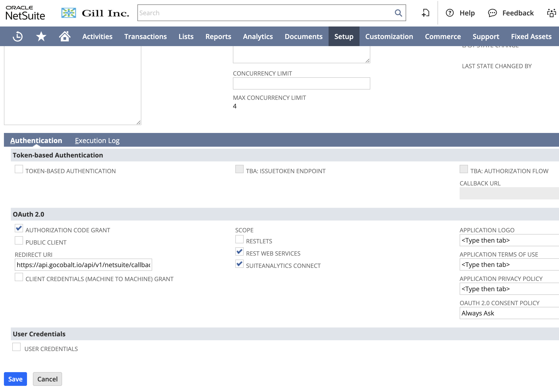Image resolution: width=559 pixels, height=392 pixels.
Task: Open the Application Terms of Use picker
Action: pos(509,264)
